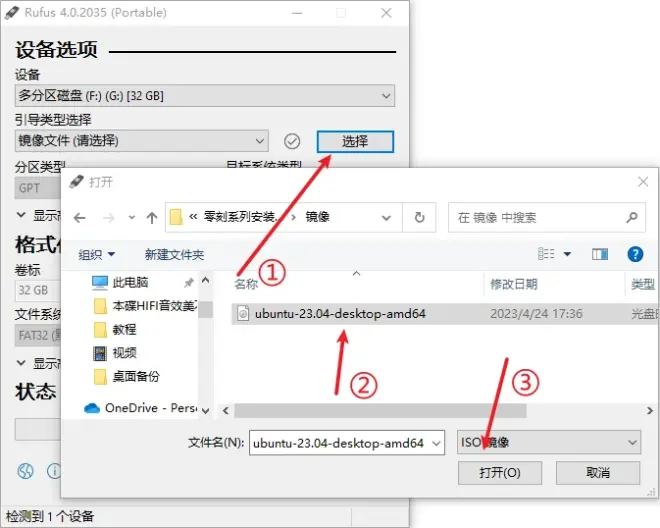660x528 pixels.
Task: Click the 选择 button in Rufus
Action: [355, 141]
